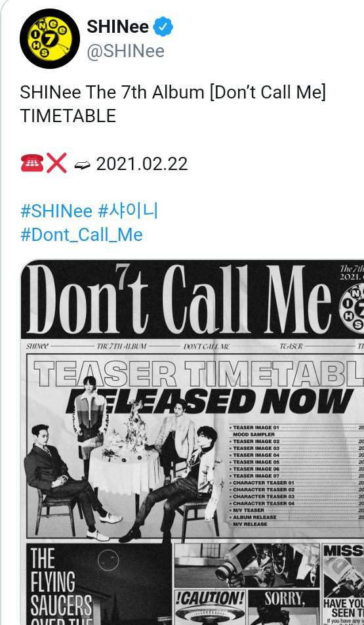Open the SHINee yellow dial profile avatar
Image resolution: width=364 pixels, height=625 pixels.
(50, 38)
